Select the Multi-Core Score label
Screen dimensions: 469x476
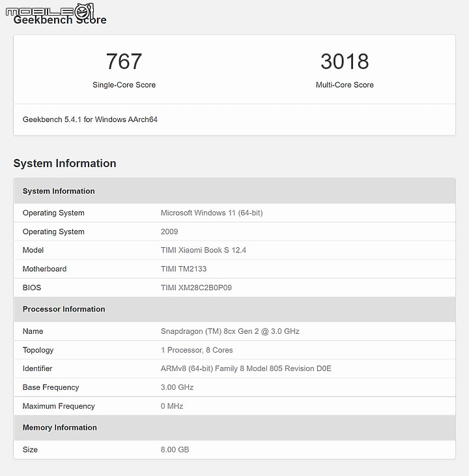click(x=345, y=85)
